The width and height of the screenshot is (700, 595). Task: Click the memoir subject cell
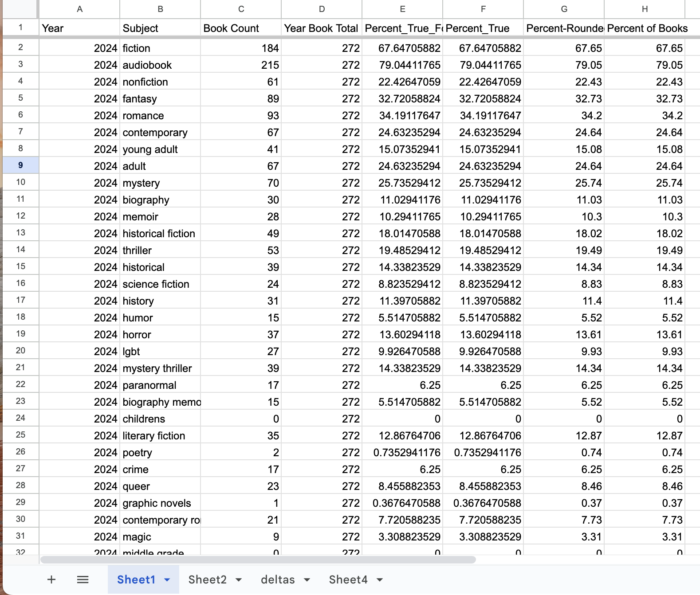pos(160,216)
